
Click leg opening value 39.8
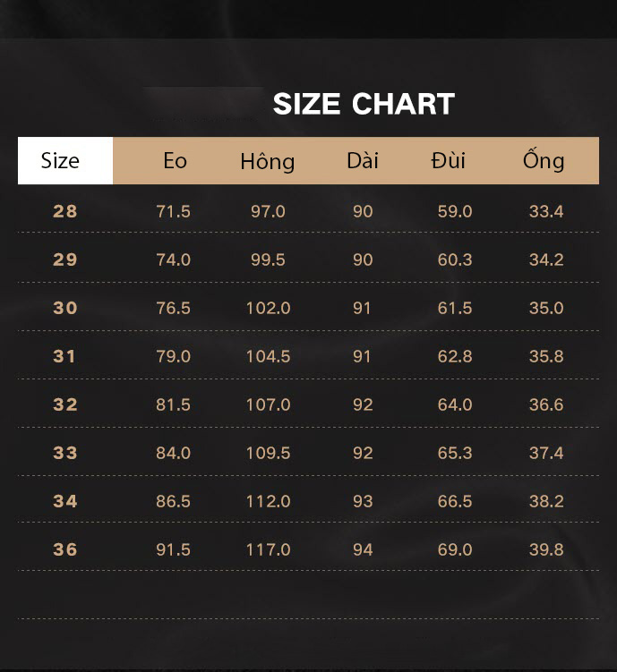click(546, 549)
